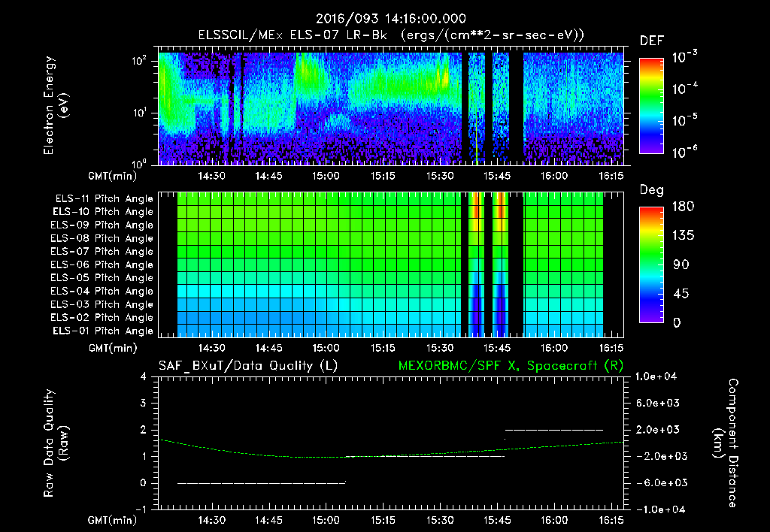Viewport: 770px width, 532px height.
Task: Select the ELS-07 Pitch Angle label
Action: tap(102, 251)
